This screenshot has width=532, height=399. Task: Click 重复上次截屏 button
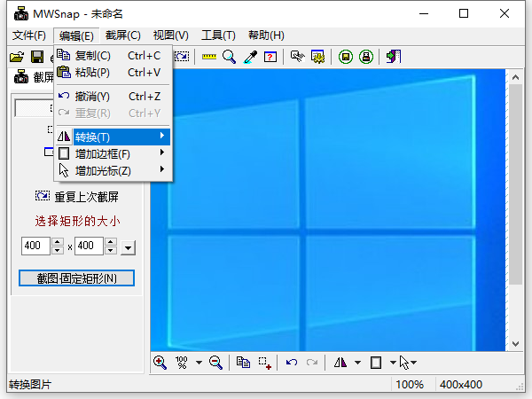[76, 197]
